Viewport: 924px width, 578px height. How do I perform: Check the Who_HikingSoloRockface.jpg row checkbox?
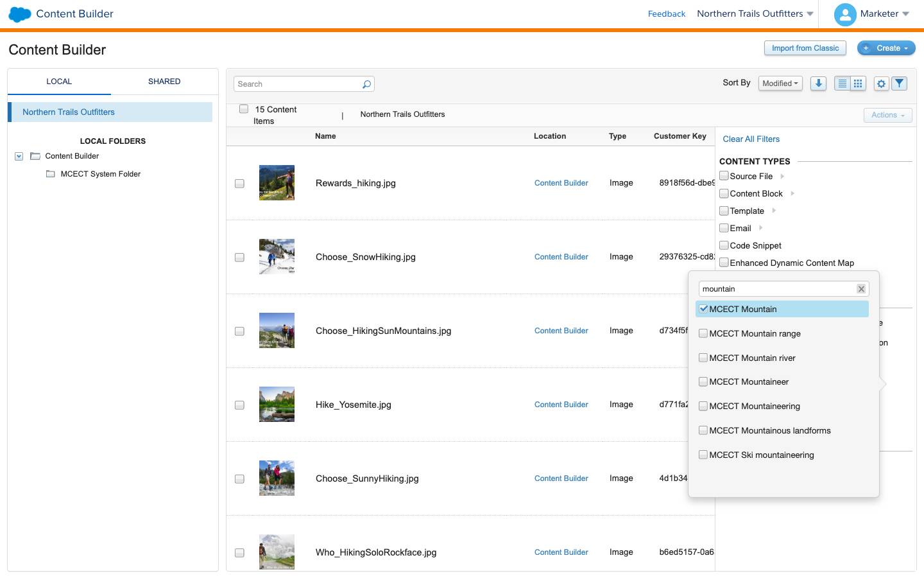pyautogui.click(x=239, y=553)
